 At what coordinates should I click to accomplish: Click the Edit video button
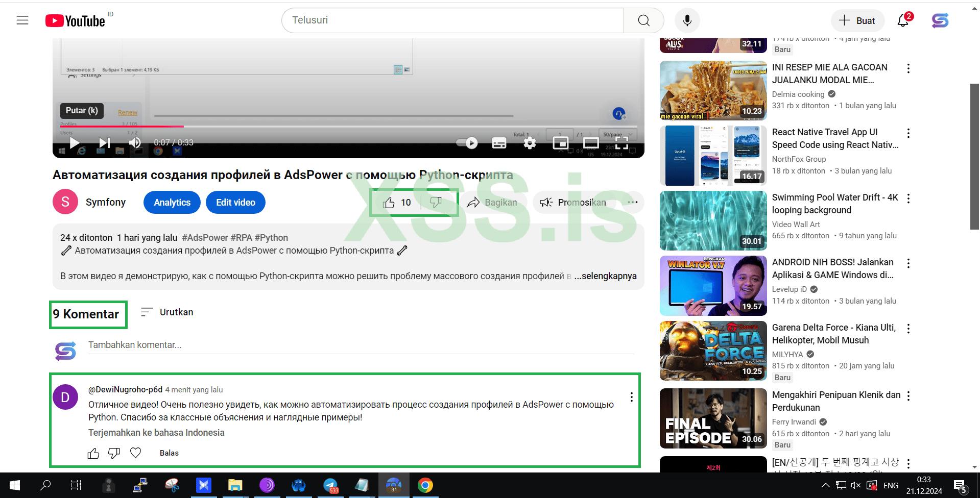[x=235, y=203]
